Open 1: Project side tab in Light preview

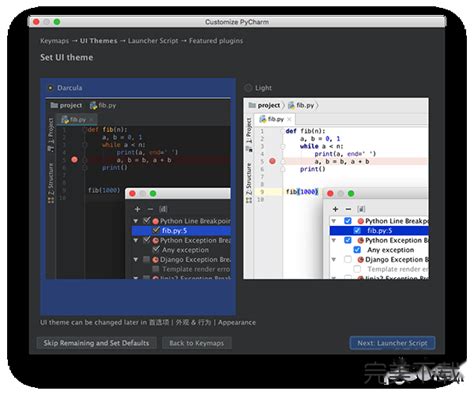click(x=249, y=134)
